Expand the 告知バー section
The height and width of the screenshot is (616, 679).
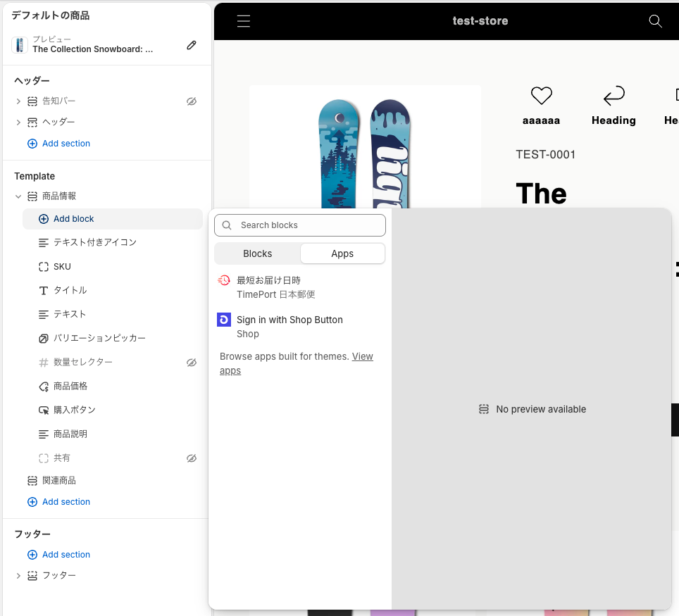(18, 101)
